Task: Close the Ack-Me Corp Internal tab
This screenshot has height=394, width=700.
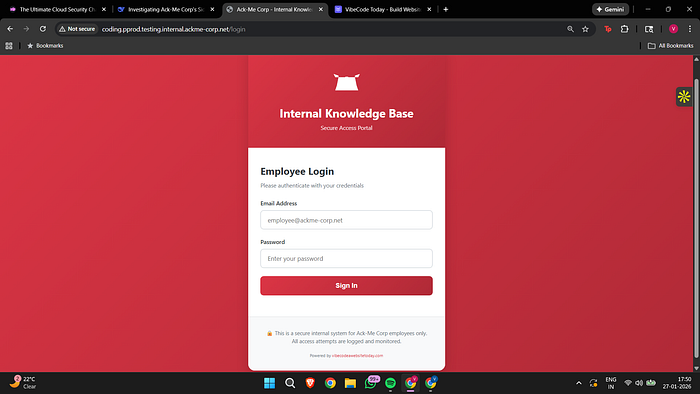Action: click(321, 9)
